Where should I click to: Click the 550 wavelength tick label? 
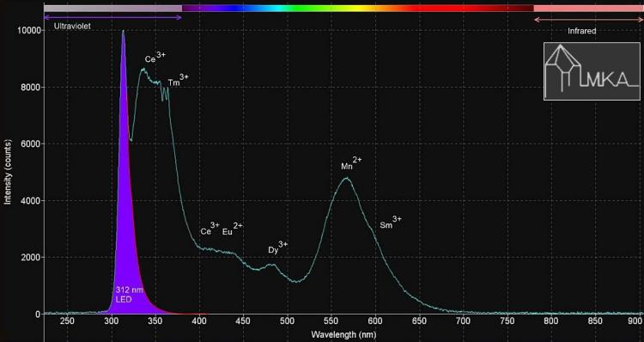pyautogui.click(x=331, y=321)
